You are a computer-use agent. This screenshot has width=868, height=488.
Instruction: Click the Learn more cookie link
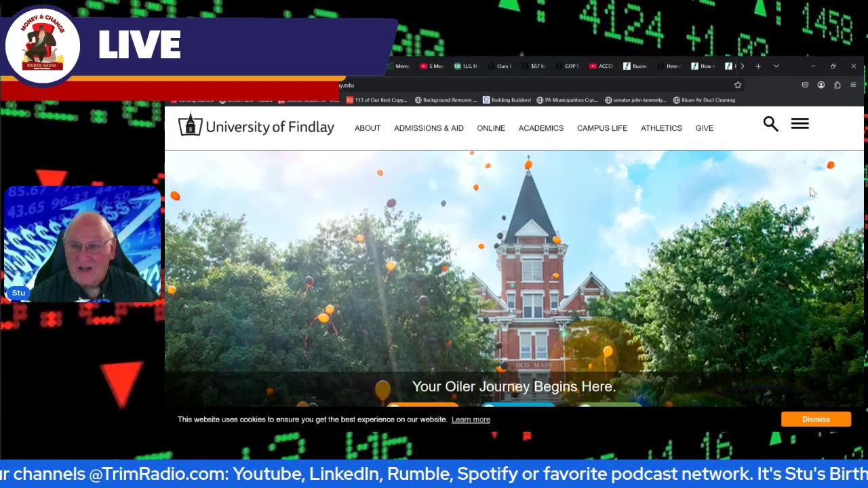tap(471, 420)
